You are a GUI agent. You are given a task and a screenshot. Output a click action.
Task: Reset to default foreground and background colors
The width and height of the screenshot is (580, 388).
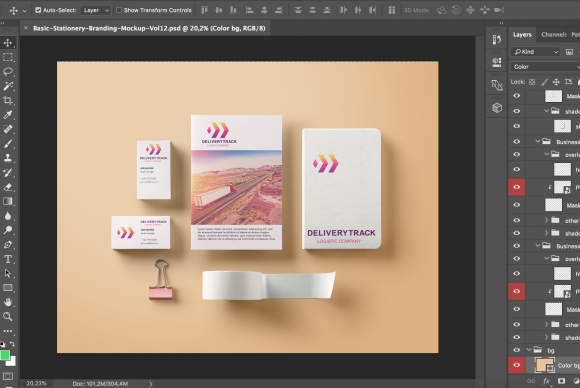pyautogui.click(x=3, y=344)
